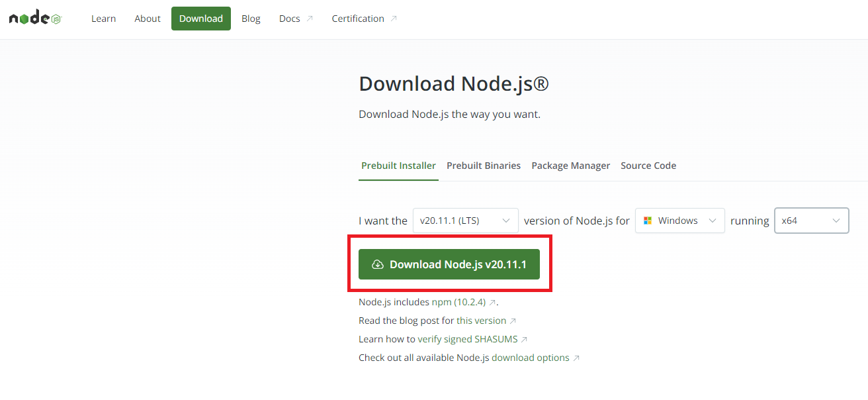Click external arrow icon beside Docs
Screen dimensions: 868x400
pyautogui.click(x=310, y=19)
